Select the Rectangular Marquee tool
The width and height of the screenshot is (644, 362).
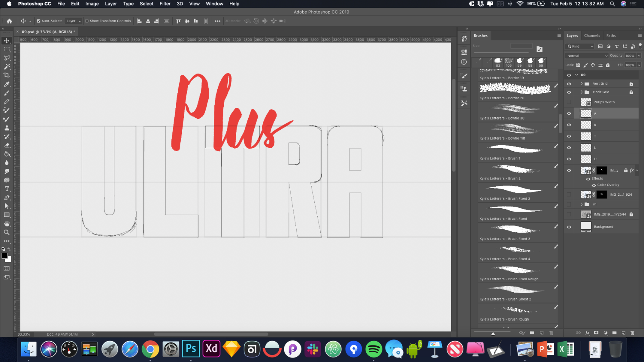[x=7, y=49]
